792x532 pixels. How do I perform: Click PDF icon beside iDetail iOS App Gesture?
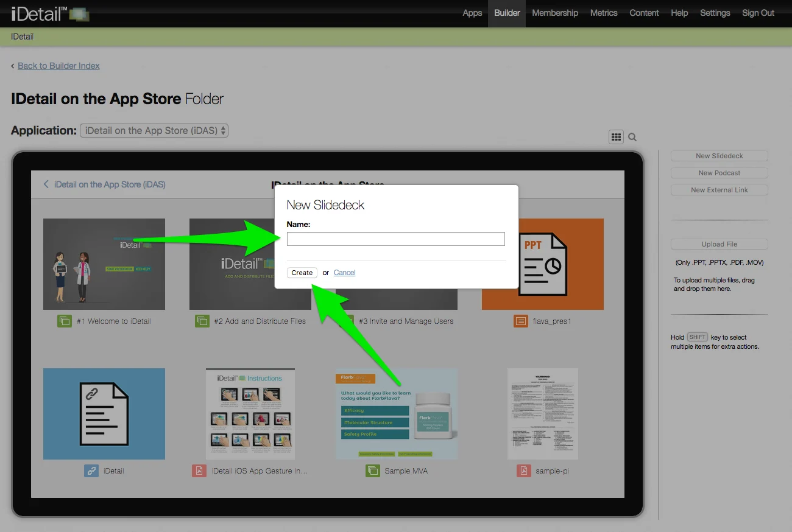pyautogui.click(x=199, y=471)
